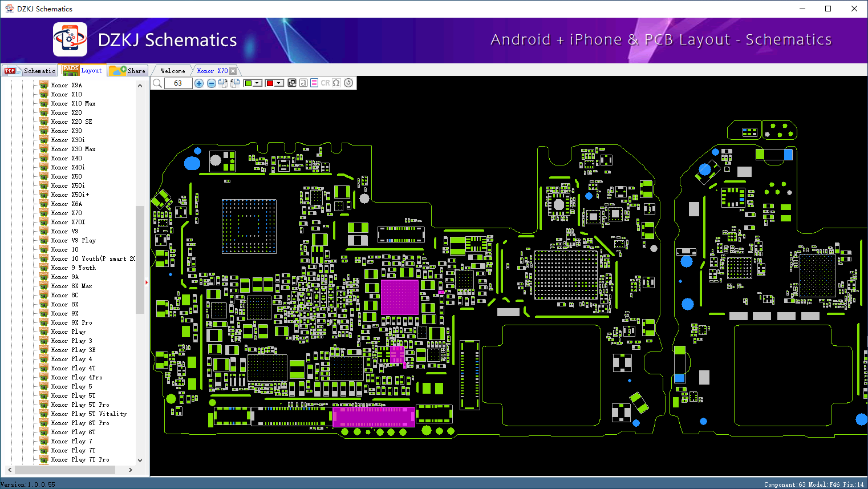
Task: Click the 'Component:63 Model:F46 Pin:14' status text
Action: pos(814,484)
